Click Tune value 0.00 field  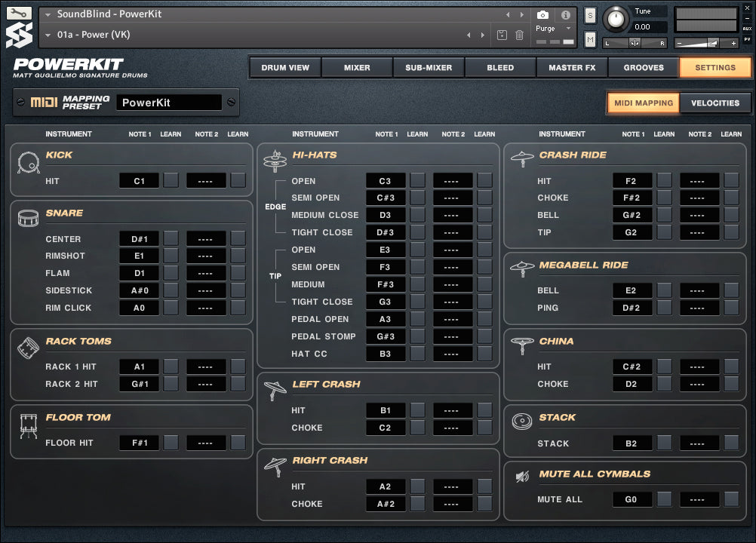[650, 27]
